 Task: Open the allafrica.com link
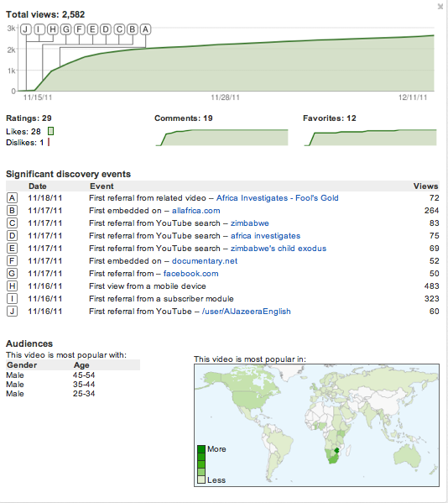[x=196, y=211]
